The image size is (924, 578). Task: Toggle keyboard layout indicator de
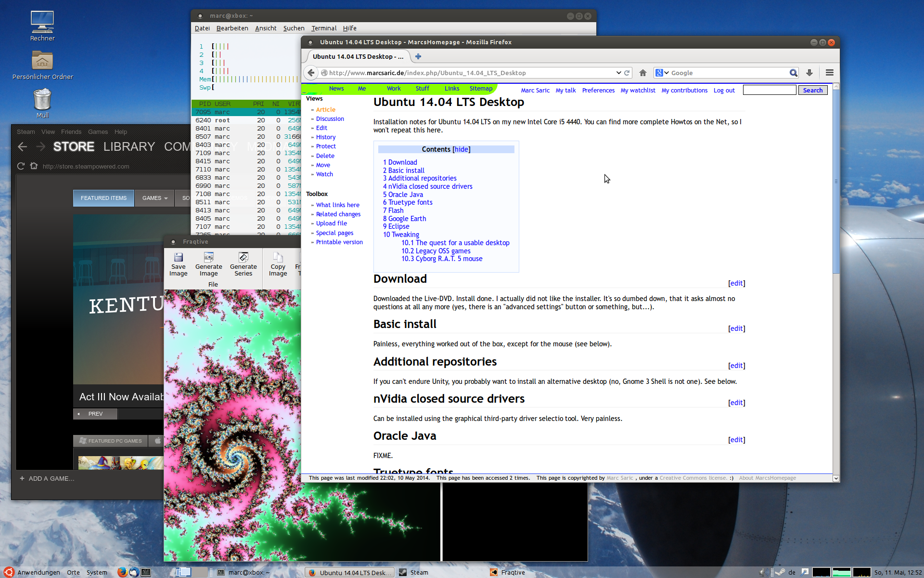(792, 572)
